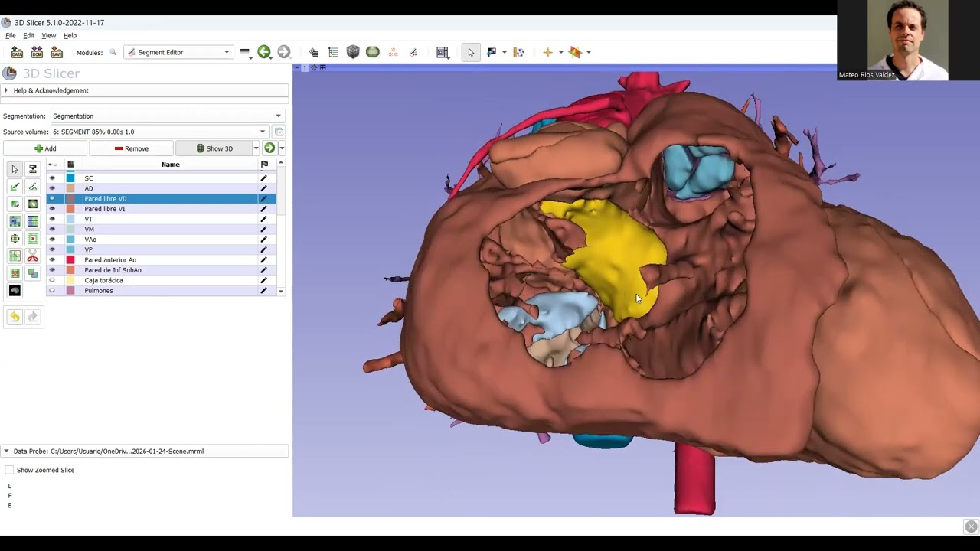Image resolution: width=980 pixels, height=551 pixels.
Task: Click the VM segment color swatch
Action: coord(70,230)
